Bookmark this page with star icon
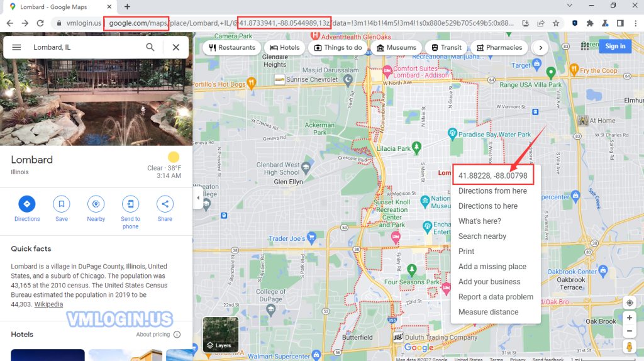 click(556, 23)
